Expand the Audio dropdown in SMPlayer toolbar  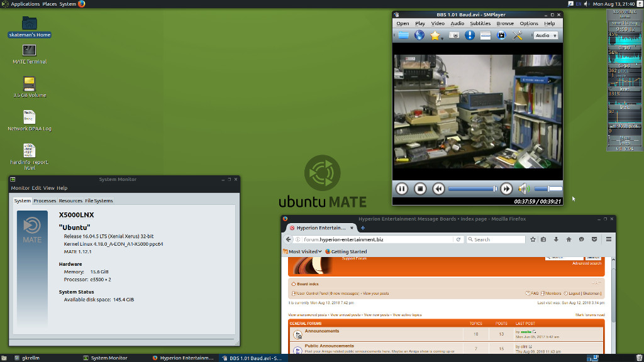[546, 35]
